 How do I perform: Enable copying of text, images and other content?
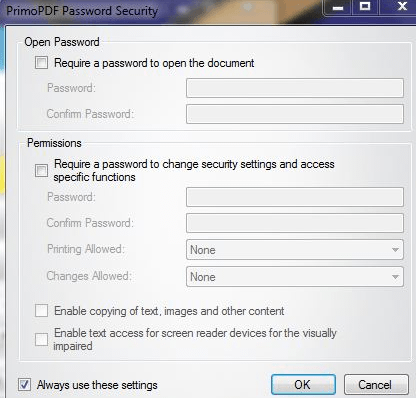click(x=41, y=311)
